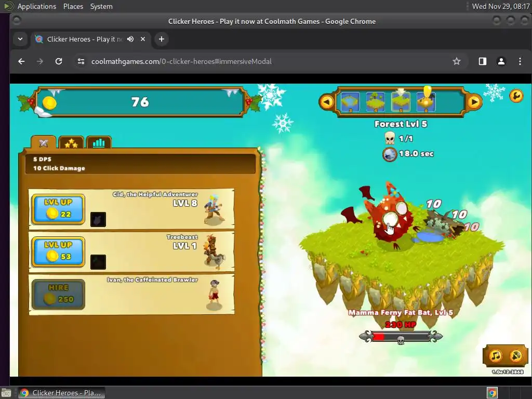The width and height of the screenshot is (532, 399).
Task: Open the Places menu
Action: click(73, 6)
